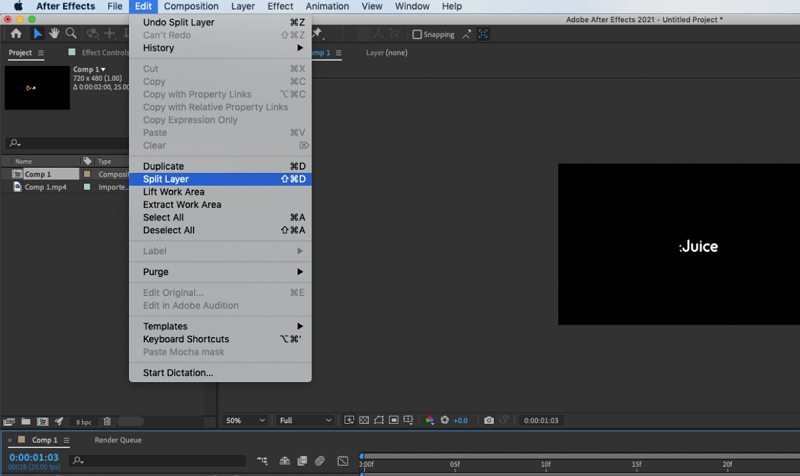Screen dimensions: 800x476
Task: Click the motion blur icon in timeline
Action: coord(319,461)
